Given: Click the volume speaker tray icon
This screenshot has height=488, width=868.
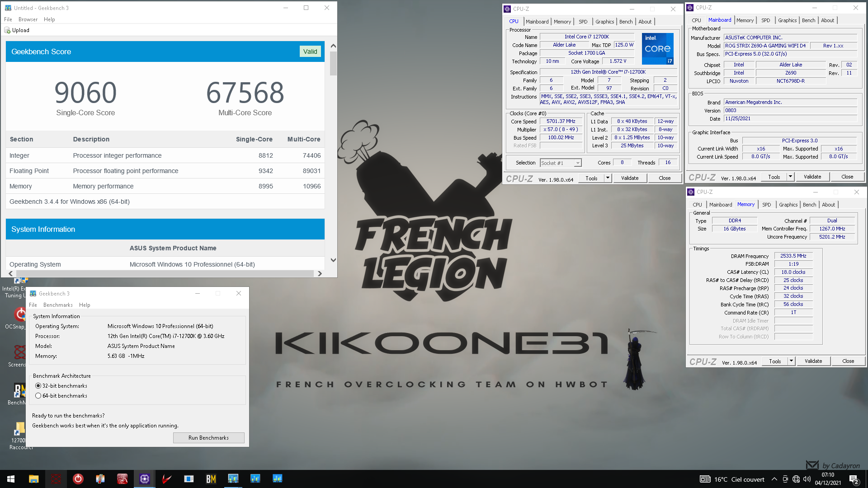Looking at the screenshot, I should [807, 479].
